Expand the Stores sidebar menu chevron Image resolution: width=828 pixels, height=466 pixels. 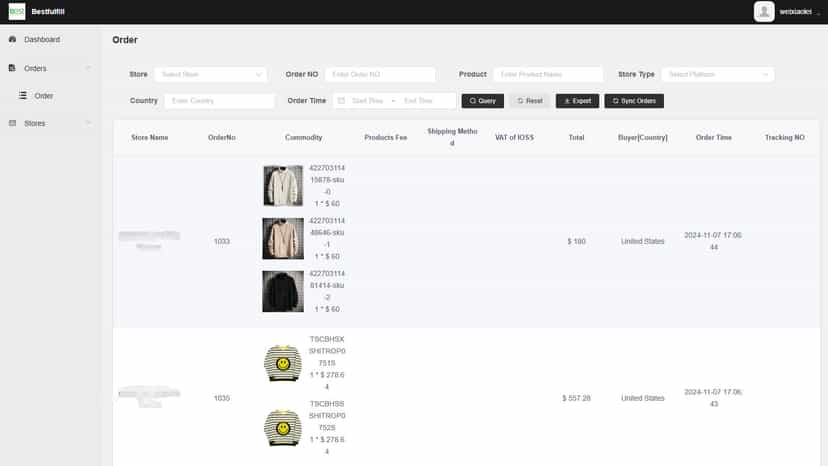click(x=88, y=123)
